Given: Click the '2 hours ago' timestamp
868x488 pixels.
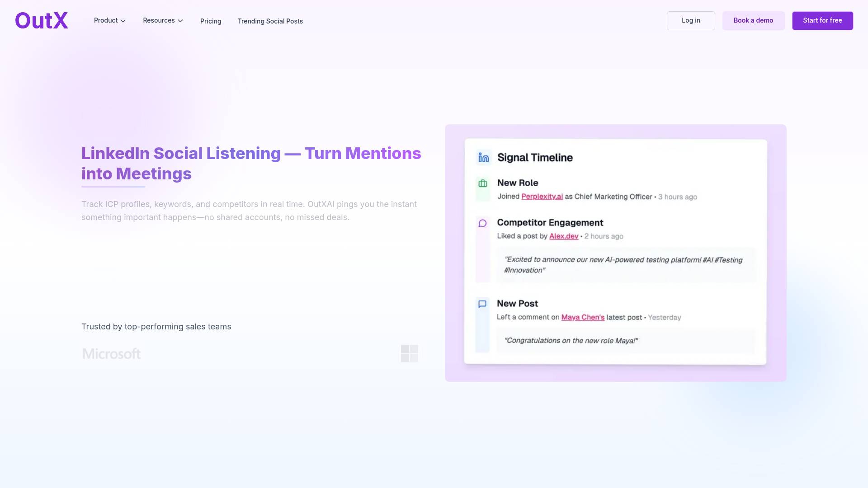Looking at the screenshot, I should [x=604, y=236].
